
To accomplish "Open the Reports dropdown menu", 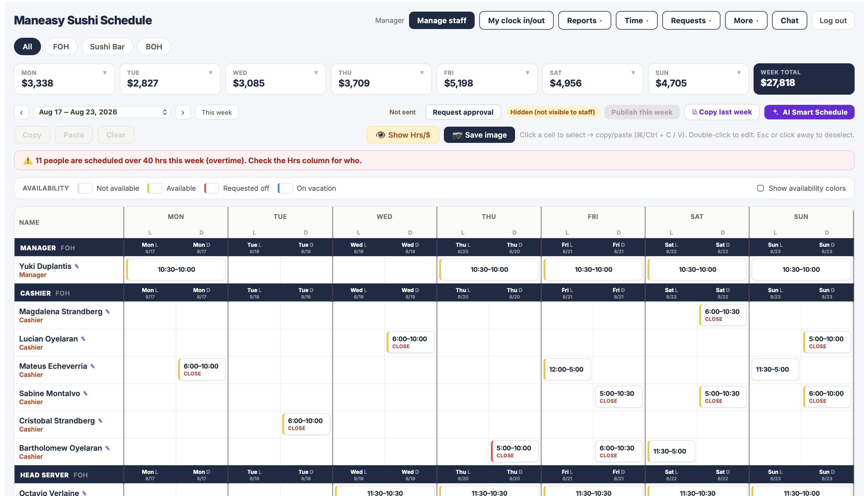I will pyautogui.click(x=584, y=20).
